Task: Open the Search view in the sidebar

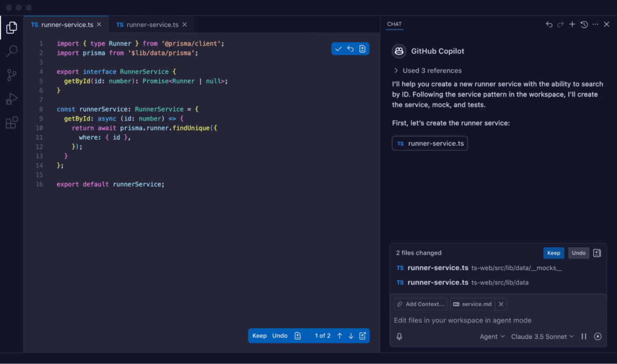Action: click(x=11, y=51)
